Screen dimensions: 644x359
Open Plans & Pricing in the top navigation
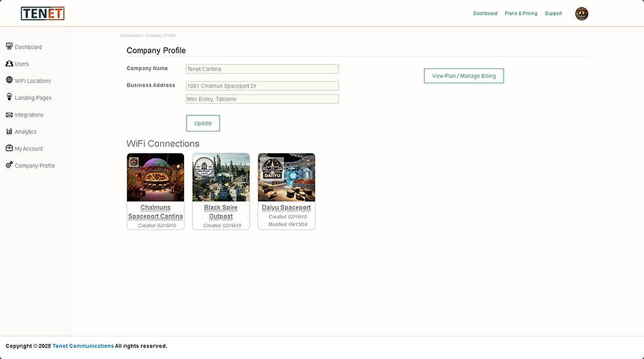[x=520, y=14]
